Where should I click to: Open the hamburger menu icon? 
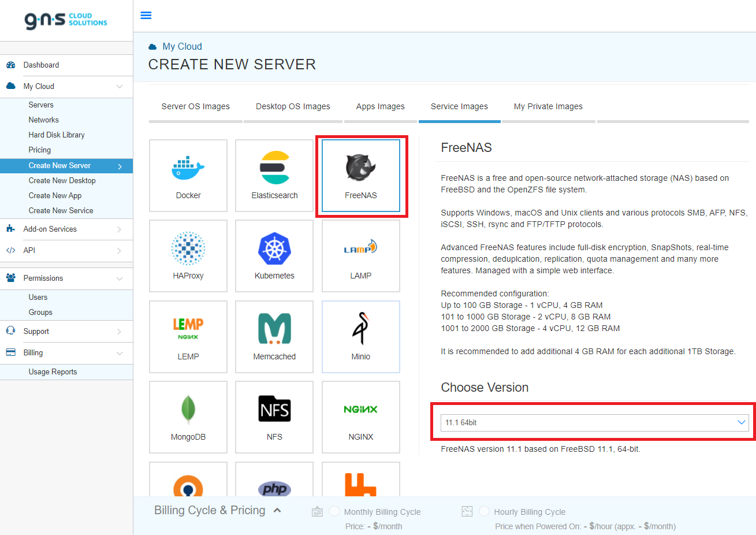pyautogui.click(x=146, y=16)
